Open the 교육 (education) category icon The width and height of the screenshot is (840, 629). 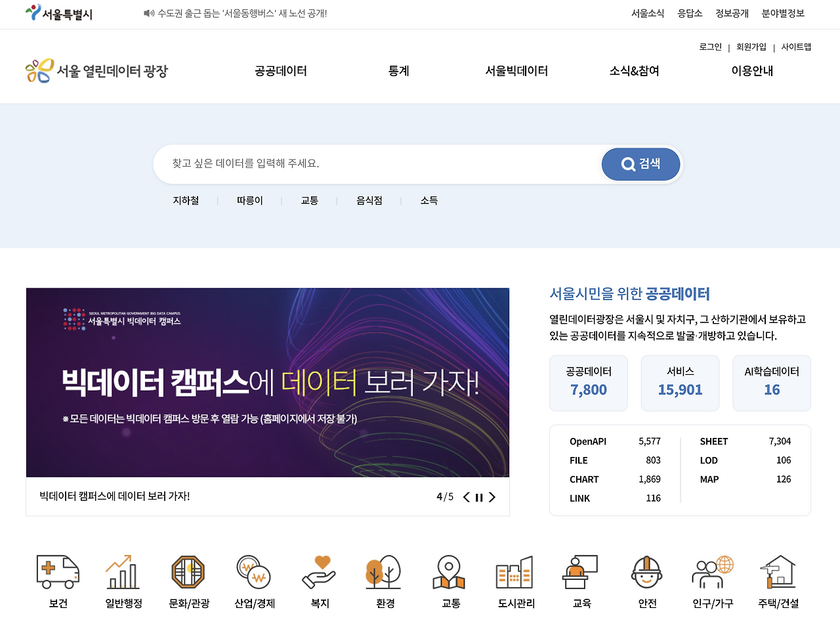(580, 571)
